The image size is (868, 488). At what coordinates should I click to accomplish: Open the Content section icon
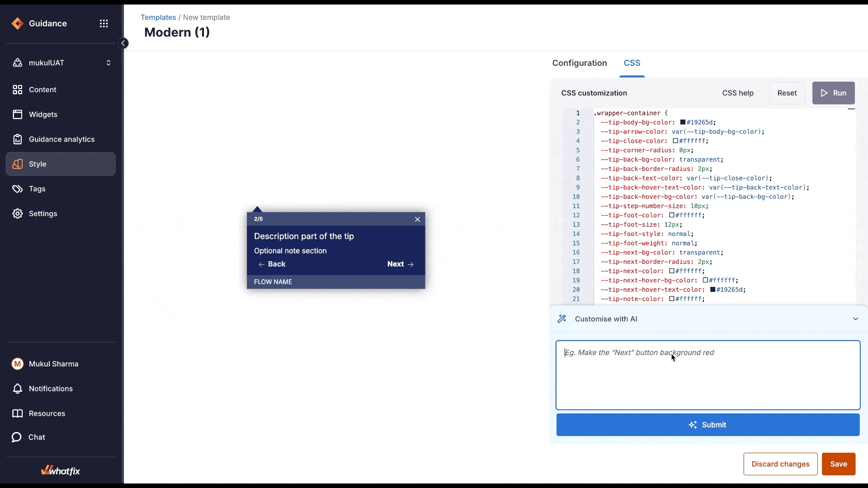[x=18, y=90]
